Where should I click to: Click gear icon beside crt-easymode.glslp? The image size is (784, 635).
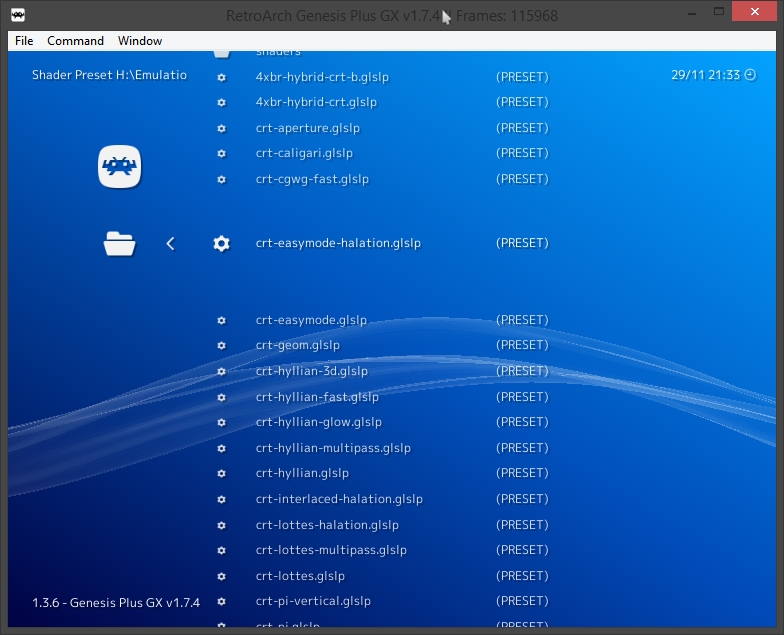(x=222, y=320)
